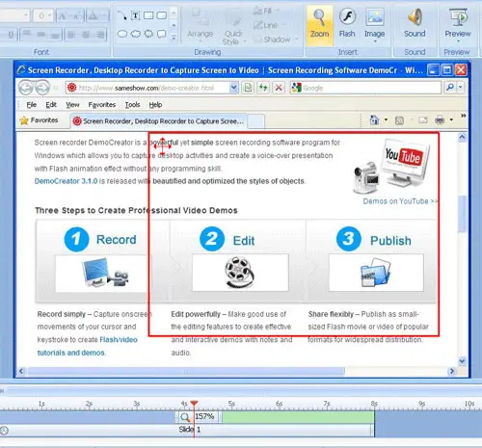Click the clock icon beside Slide track

(x=4, y=431)
